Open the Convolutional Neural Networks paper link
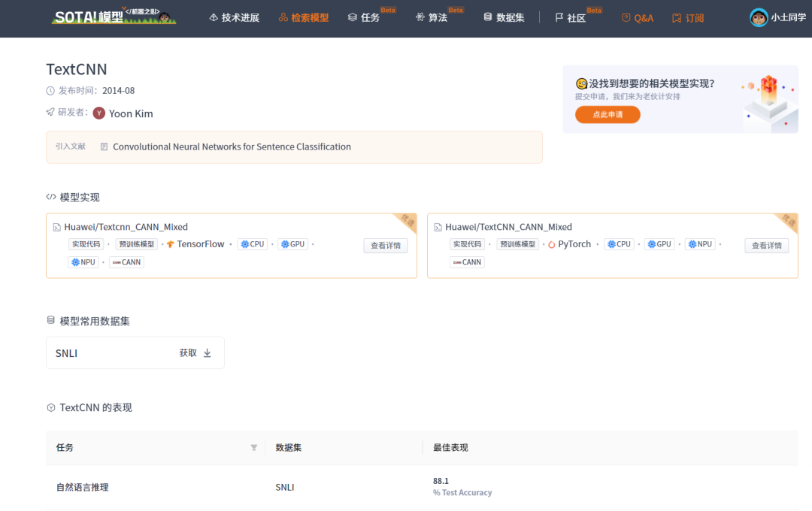 [231, 147]
